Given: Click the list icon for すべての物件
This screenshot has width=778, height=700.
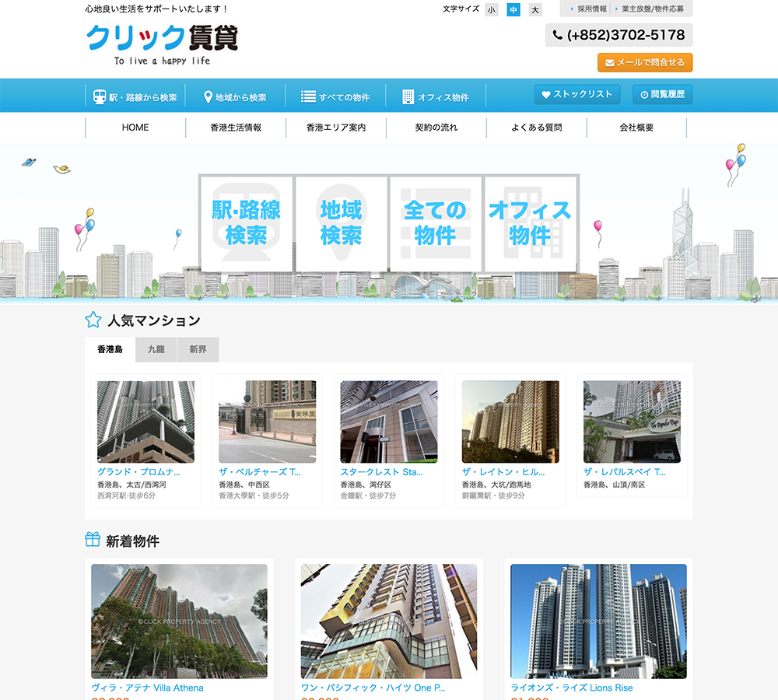Looking at the screenshot, I should (308, 96).
